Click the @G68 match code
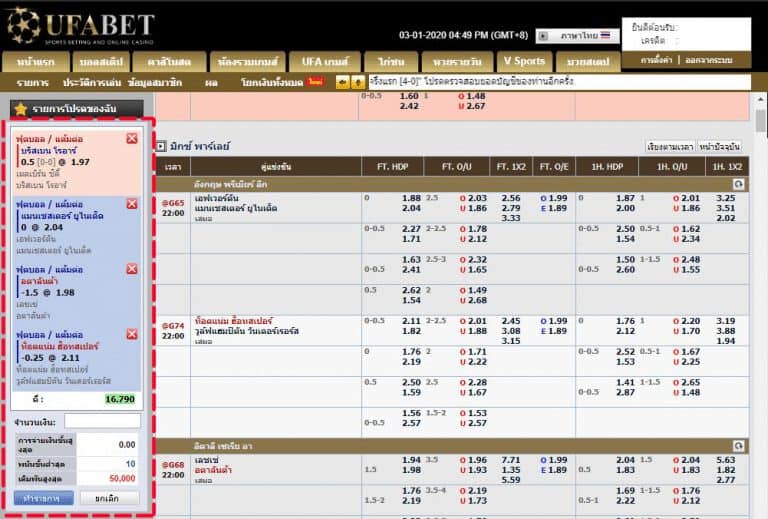This screenshot has height=519, width=768. pos(173,465)
